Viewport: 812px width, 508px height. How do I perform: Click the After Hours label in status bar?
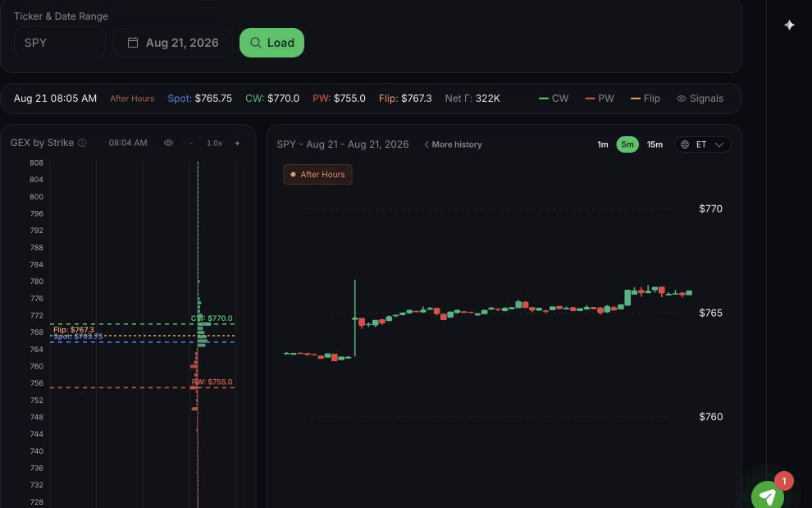coord(132,98)
